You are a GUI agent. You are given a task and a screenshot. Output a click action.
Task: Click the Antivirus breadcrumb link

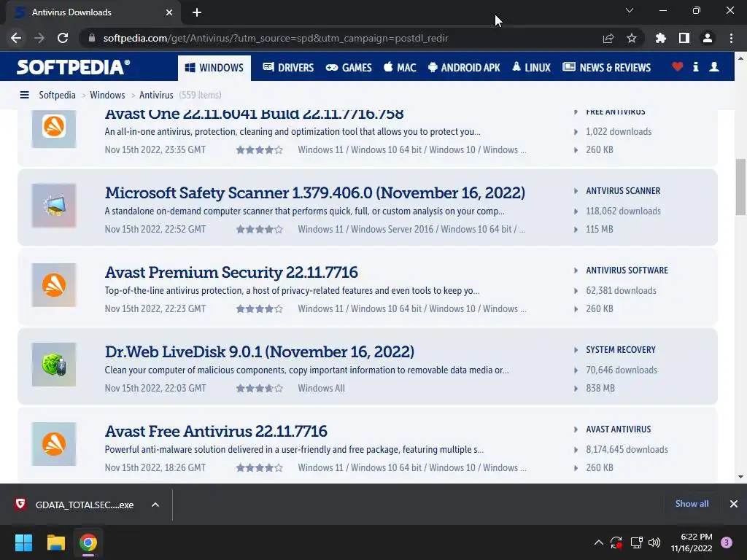[156, 95]
